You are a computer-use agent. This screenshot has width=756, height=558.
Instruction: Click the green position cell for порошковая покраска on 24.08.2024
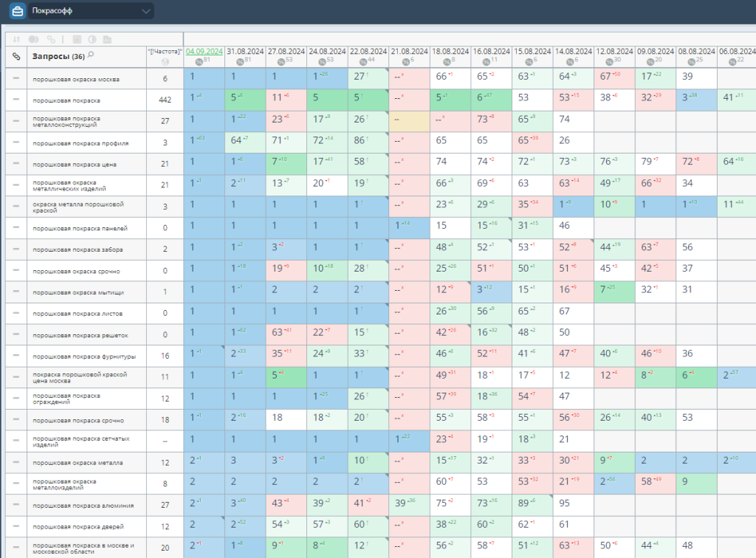click(x=327, y=100)
